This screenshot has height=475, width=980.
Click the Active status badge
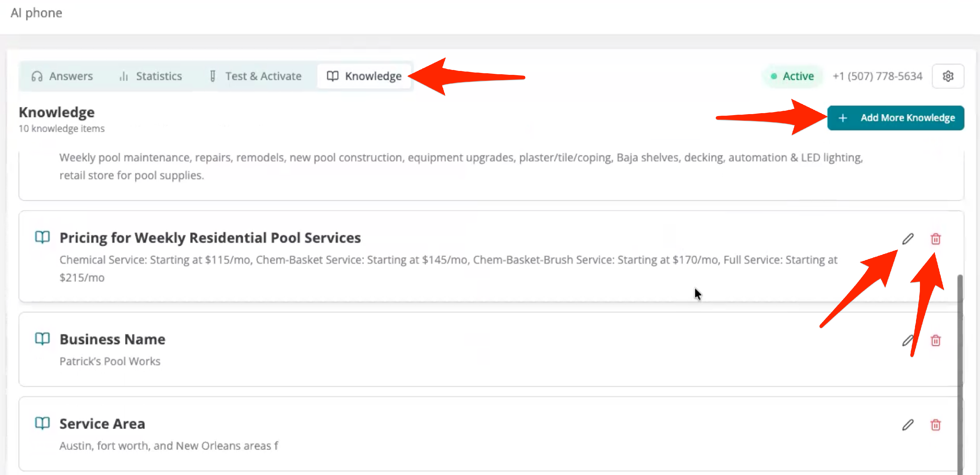click(792, 76)
